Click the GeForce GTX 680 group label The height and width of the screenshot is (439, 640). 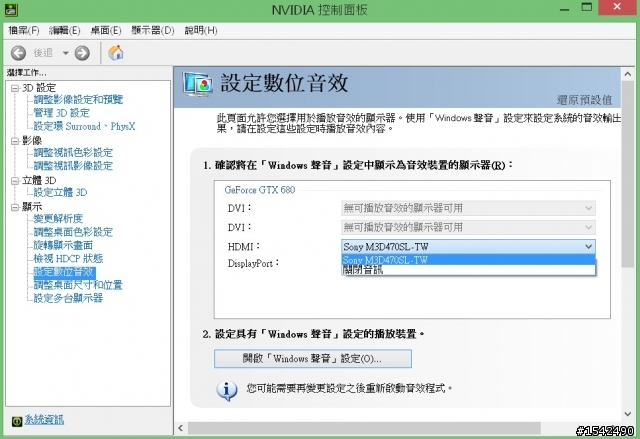260,190
